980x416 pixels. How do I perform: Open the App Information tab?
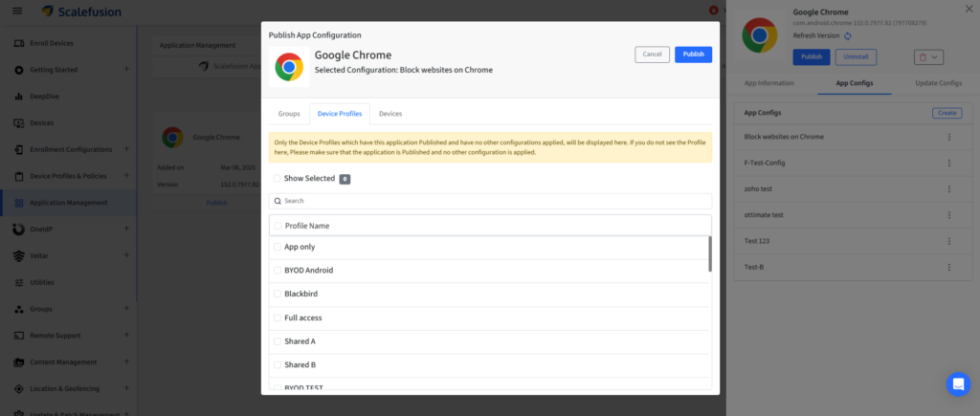pos(769,83)
